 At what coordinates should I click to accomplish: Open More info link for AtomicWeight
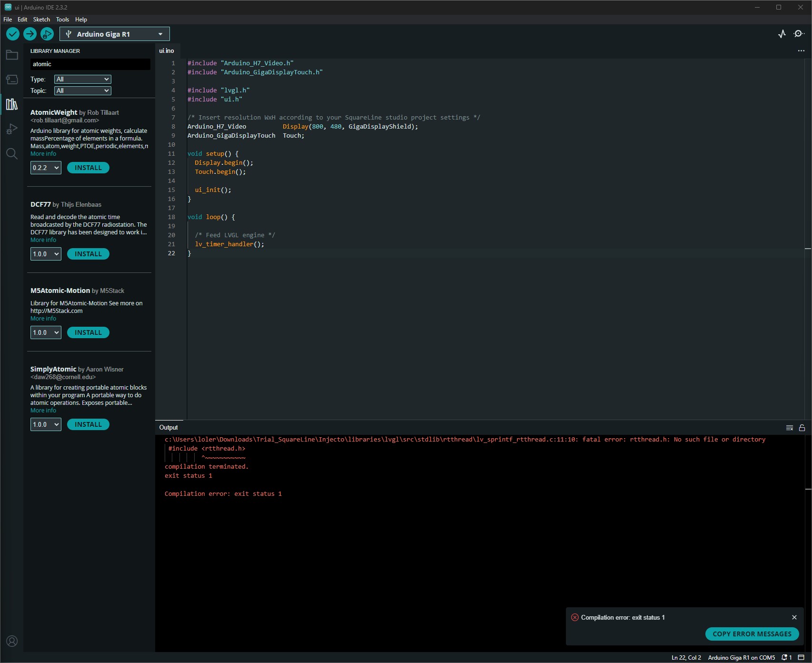(43, 154)
